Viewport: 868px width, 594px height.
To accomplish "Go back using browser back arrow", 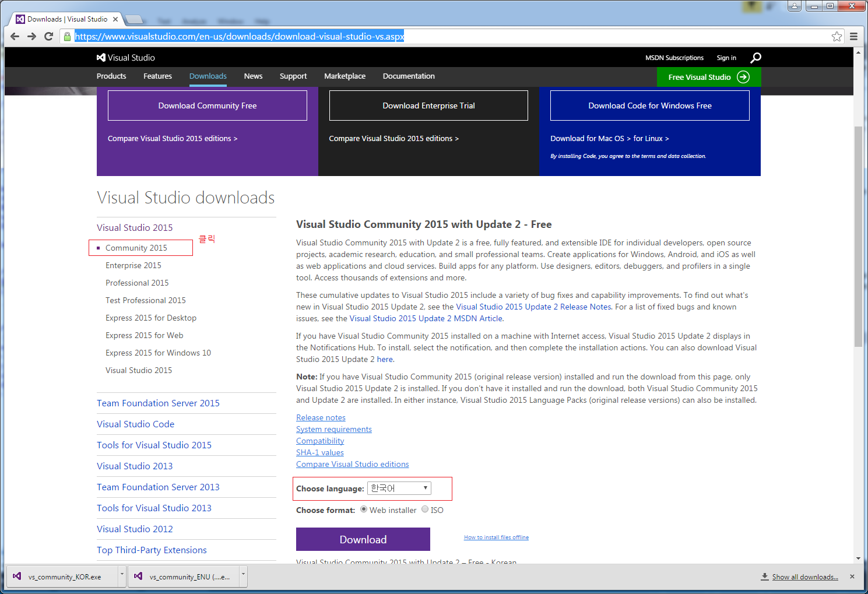I will pos(15,36).
